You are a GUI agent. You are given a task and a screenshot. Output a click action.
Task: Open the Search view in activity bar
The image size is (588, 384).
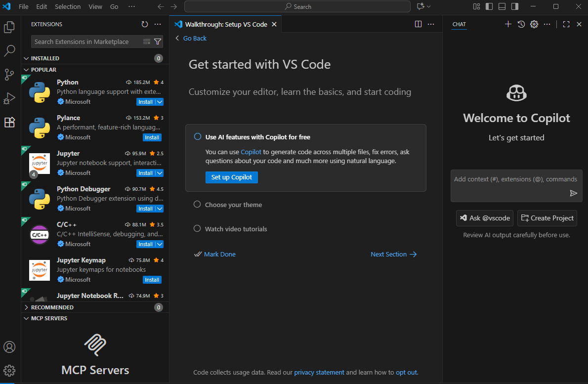(x=9, y=50)
